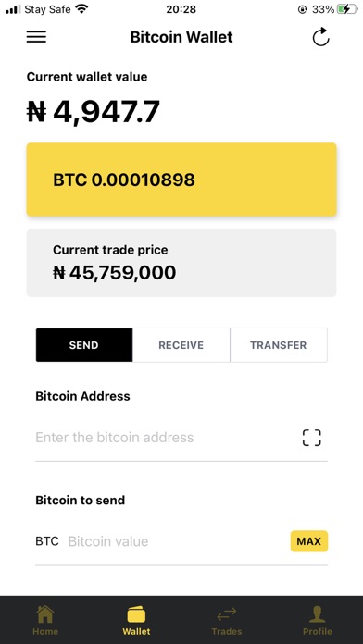The height and width of the screenshot is (644, 363).
Task: Tap the 20:28 clock in status bar
Action: pyautogui.click(x=181, y=9)
